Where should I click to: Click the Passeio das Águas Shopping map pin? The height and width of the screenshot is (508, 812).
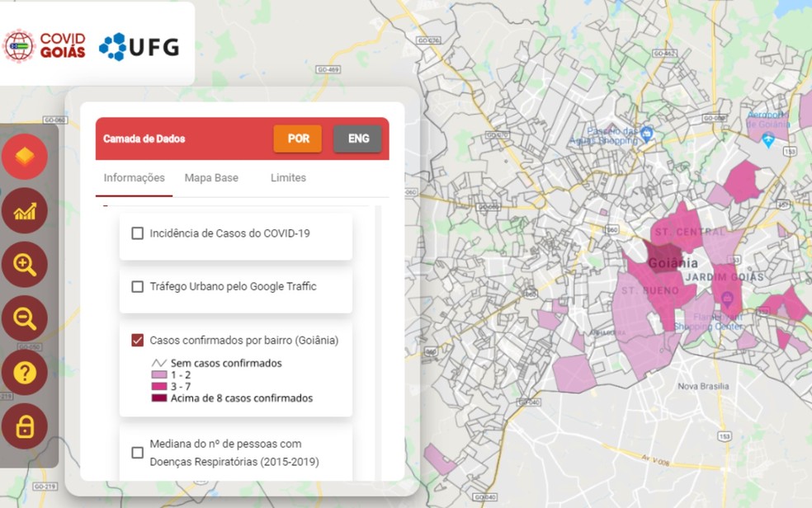point(646,134)
